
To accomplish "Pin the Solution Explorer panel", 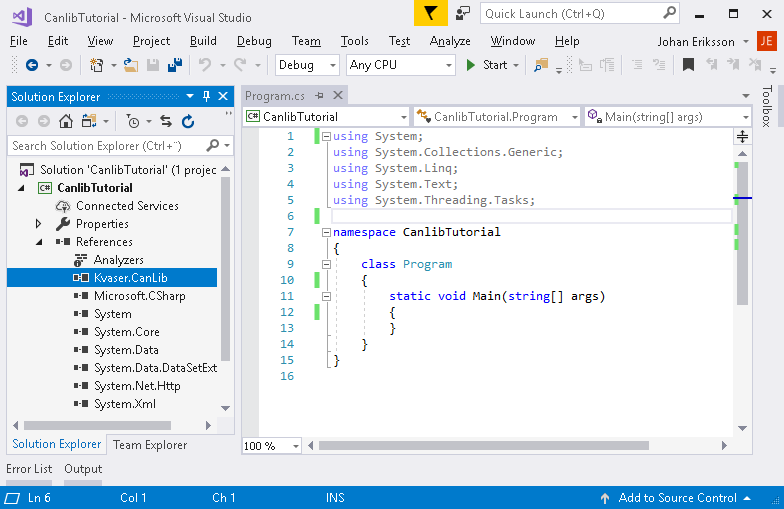I will 206,96.
